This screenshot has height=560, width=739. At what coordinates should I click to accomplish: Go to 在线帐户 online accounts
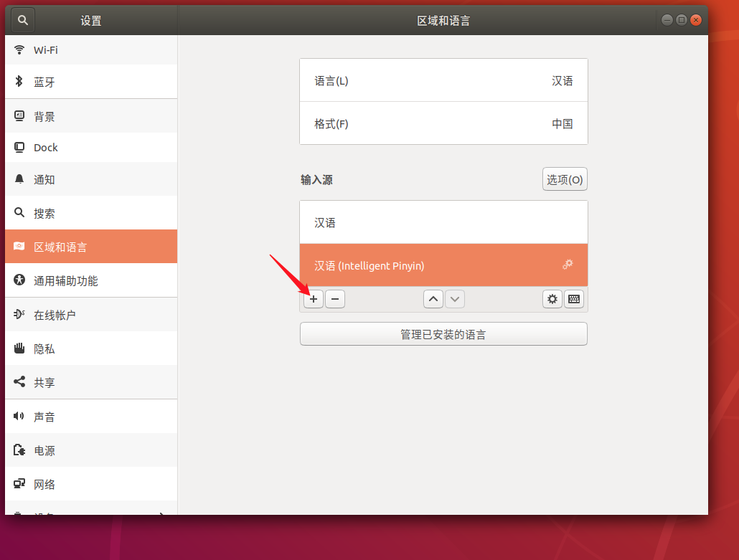click(x=91, y=315)
